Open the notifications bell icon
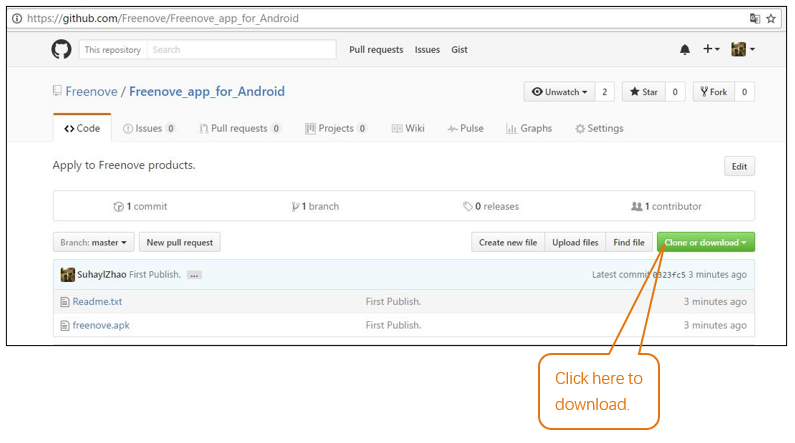Image resolution: width=795 pixels, height=443 pixels. [x=684, y=49]
